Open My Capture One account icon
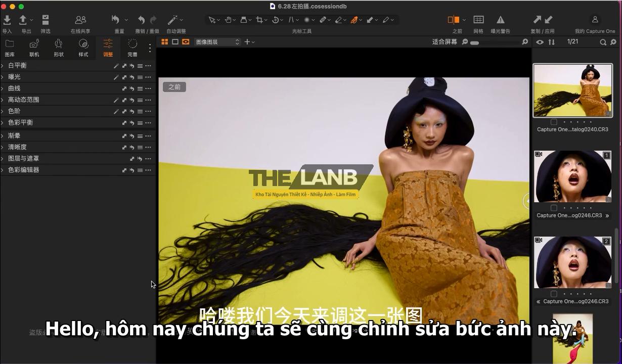The height and width of the screenshot is (364, 622). (595, 20)
